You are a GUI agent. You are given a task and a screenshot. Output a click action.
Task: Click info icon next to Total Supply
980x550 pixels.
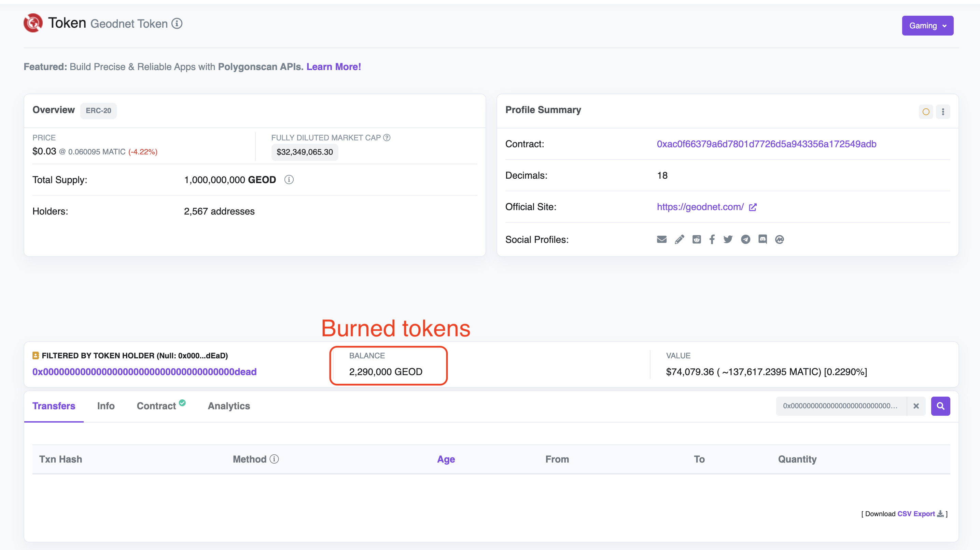[289, 180]
